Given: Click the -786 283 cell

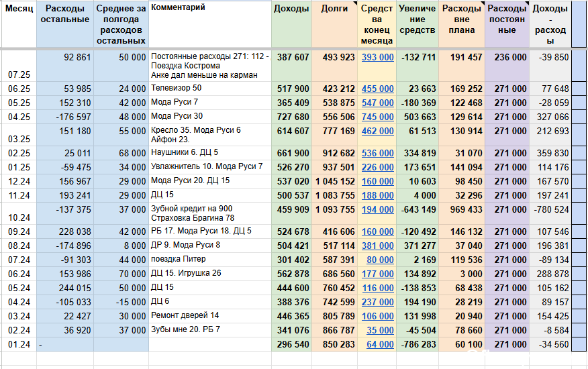Looking at the screenshot, I should click(x=418, y=344).
